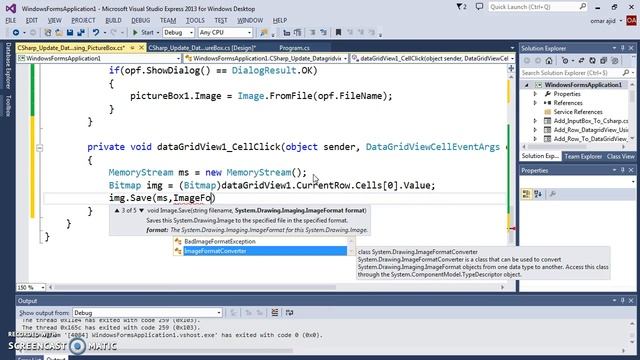Click the Quick Launch search box
This screenshot has height=360, width=640.
[538, 7]
